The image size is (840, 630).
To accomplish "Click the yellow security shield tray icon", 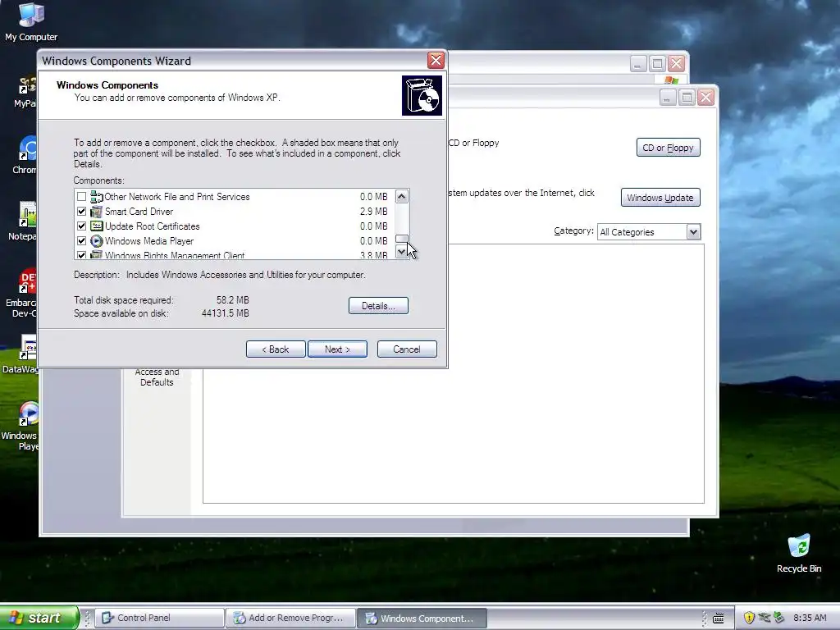I will pyautogui.click(x=749, y=618).
